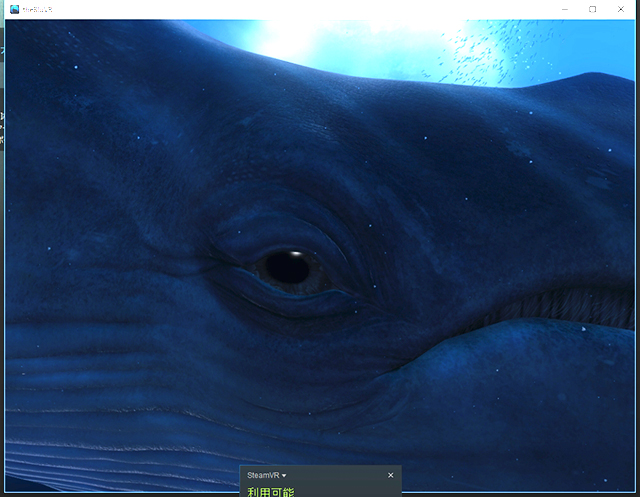Click empty middle area of the title bar
This screenshot has height=497, width=640.
tap(300, 9)
